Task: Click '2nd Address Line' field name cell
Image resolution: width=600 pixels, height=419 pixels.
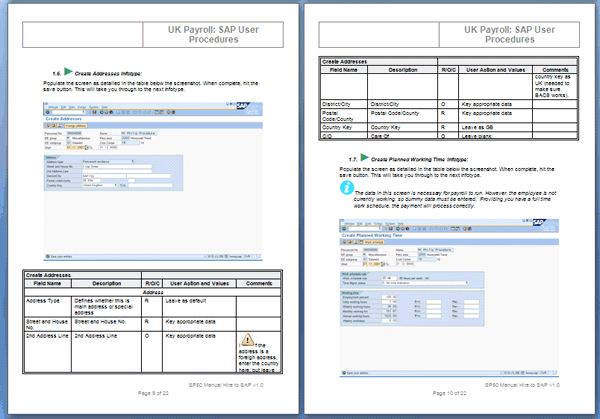Action: click(48, 352)
